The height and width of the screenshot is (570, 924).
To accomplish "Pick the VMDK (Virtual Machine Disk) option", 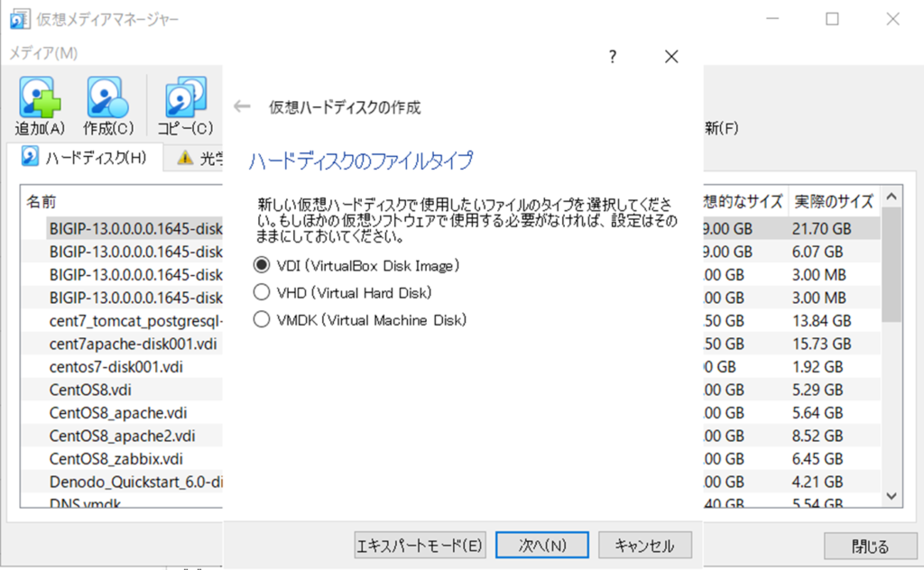I will click(262, 319).
